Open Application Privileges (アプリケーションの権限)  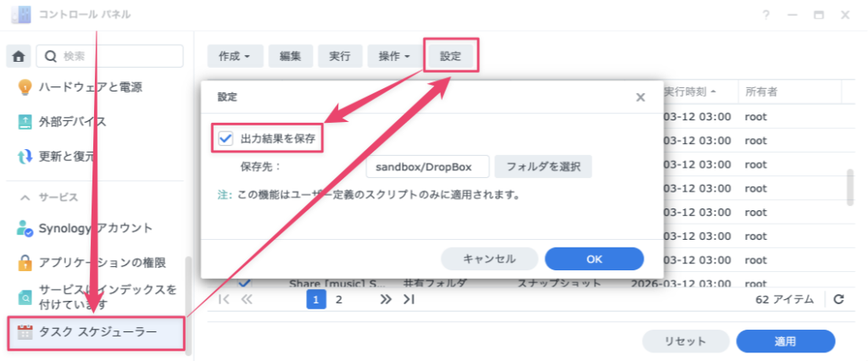pos(102,263)
